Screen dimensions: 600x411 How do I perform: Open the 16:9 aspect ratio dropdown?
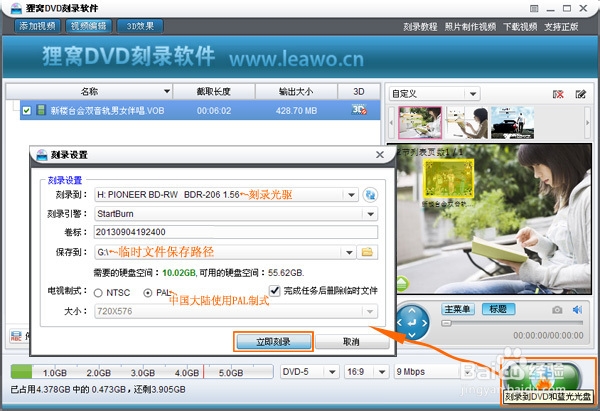(366, 372)
